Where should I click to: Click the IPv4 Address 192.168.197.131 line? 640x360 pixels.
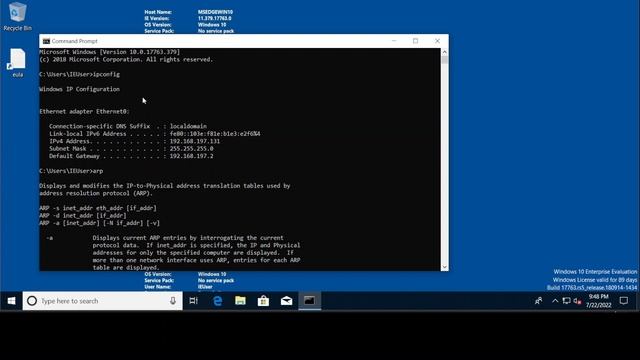pos(134,141)
